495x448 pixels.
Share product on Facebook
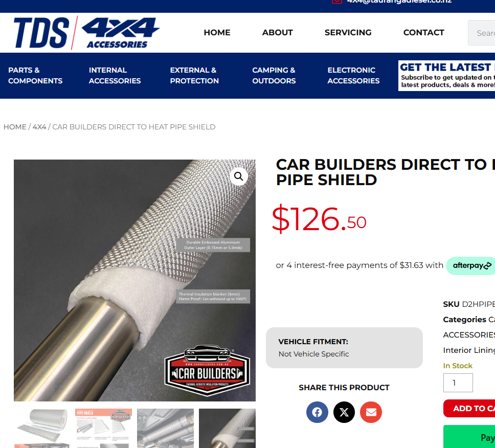click(317, 412)
